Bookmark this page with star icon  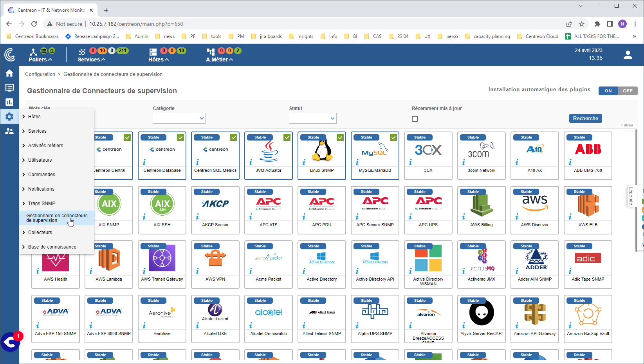pos(582,24)
